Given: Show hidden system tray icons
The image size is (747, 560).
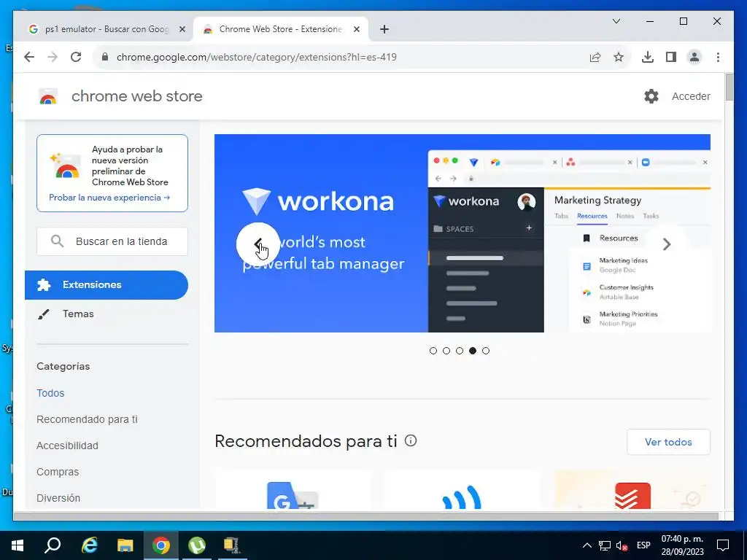Looking at the screenshot, I should [587, 545].
